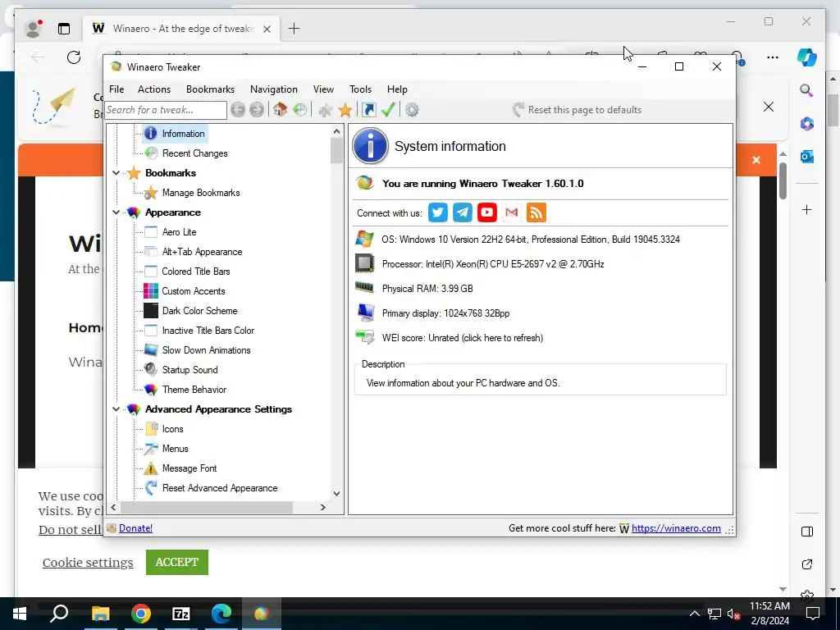Select Aero Lite in the tree
Screen dimensions: 840x630
pyautogui.click(x=179, y=232)
